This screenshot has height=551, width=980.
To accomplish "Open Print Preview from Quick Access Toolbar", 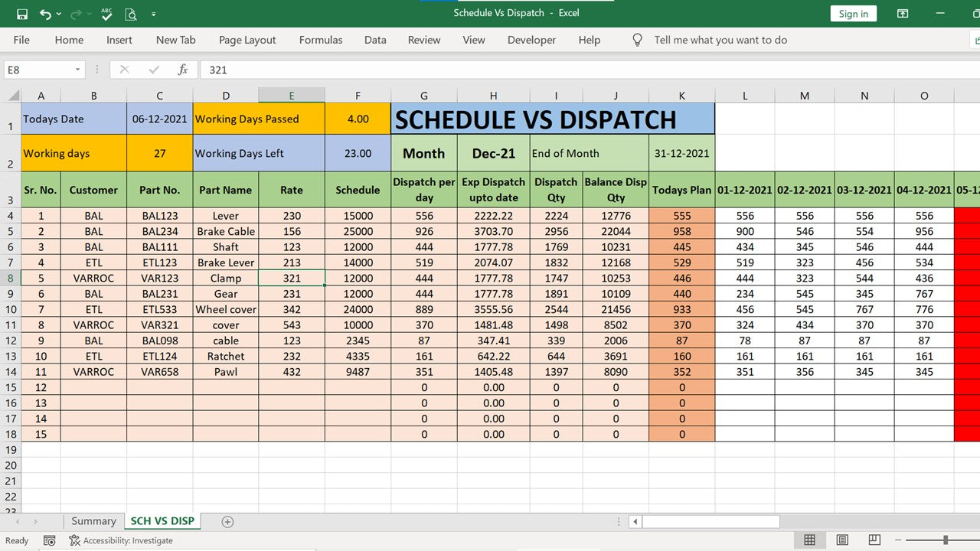I will click(131, 14).
